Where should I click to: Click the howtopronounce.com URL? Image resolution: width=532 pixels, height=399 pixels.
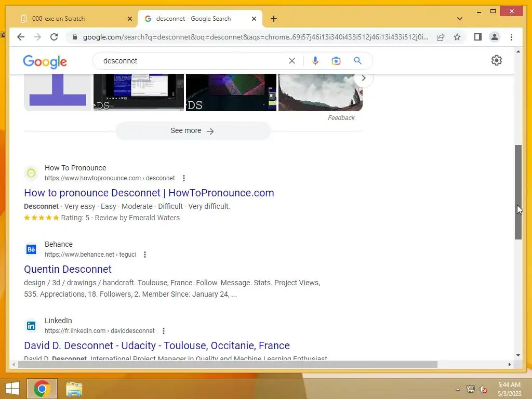click(110, 178)
